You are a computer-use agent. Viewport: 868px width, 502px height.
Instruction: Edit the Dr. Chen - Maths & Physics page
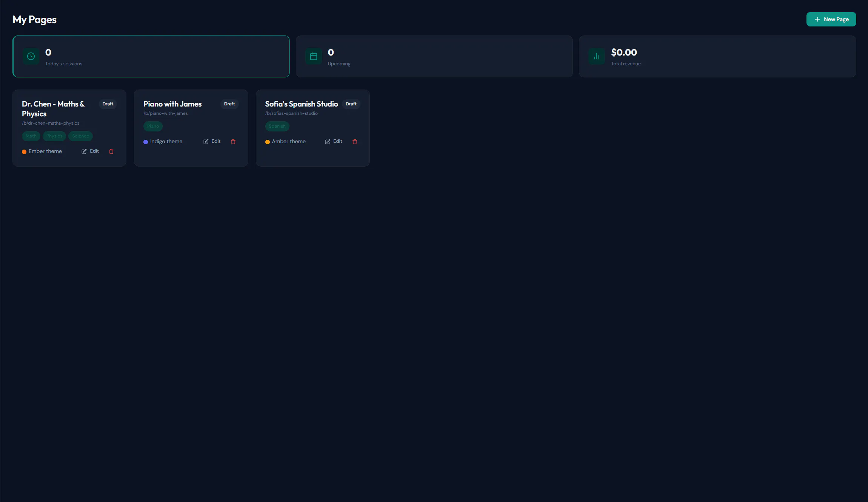[x=90, y=151]
